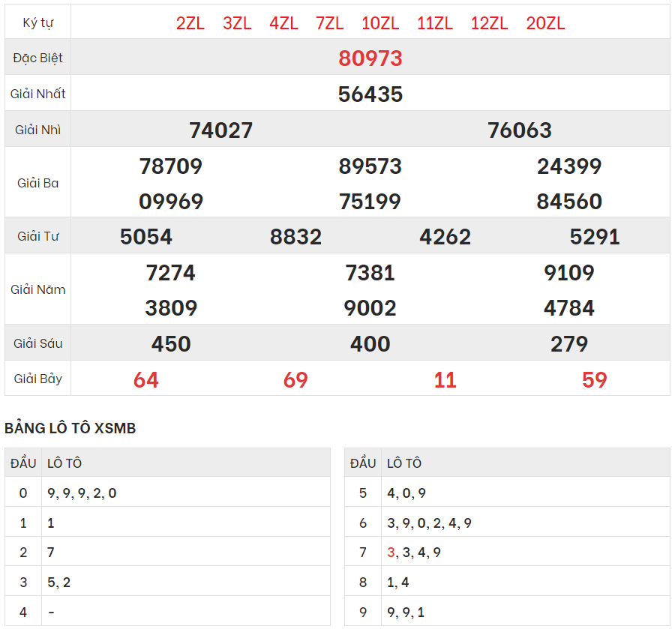Select the 20ZL symbol code

[545, 23]
